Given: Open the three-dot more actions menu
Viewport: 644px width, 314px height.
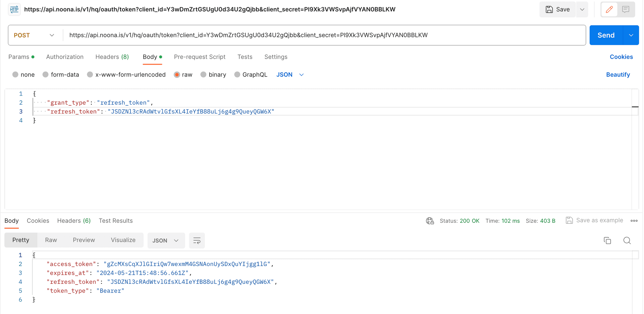Looking at the screenshot, I should tap(634, 221).
